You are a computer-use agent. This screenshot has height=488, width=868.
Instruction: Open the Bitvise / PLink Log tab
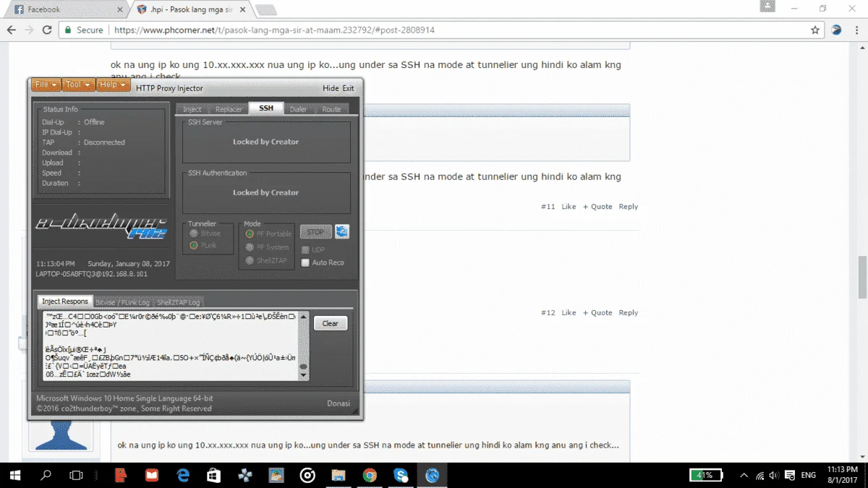click(122, 302)
